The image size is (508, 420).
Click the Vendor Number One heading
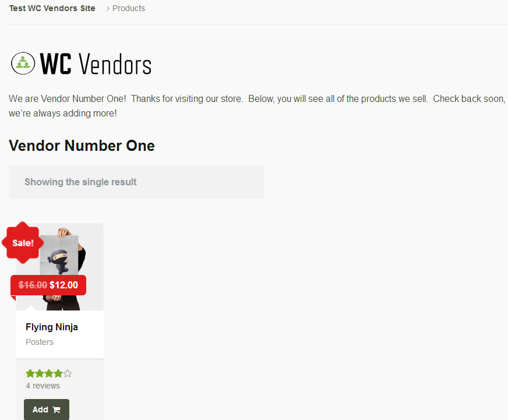pyautogui.click(x=82, y=146)
